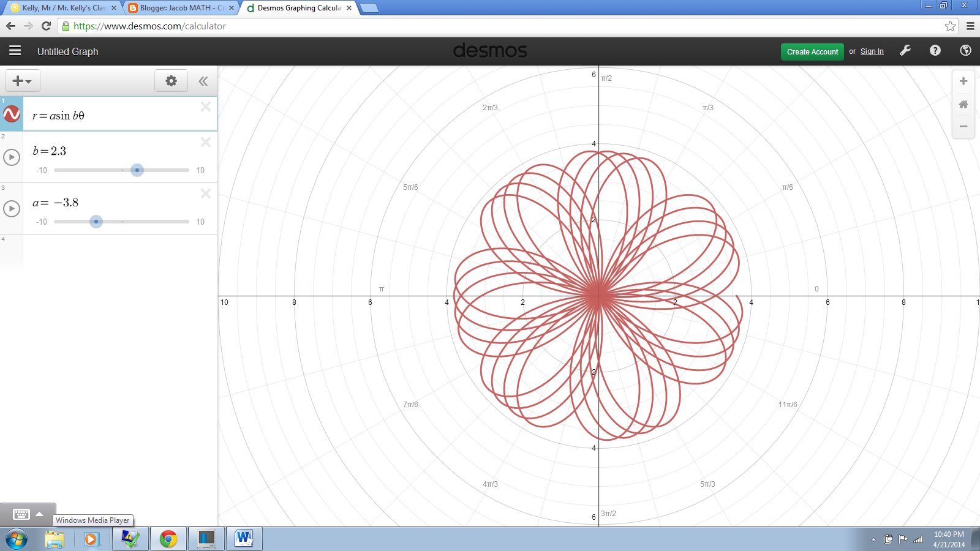The image size is (980, 551).
Task: Open the add expression dropdown
Action: click(x=21, y=80)
